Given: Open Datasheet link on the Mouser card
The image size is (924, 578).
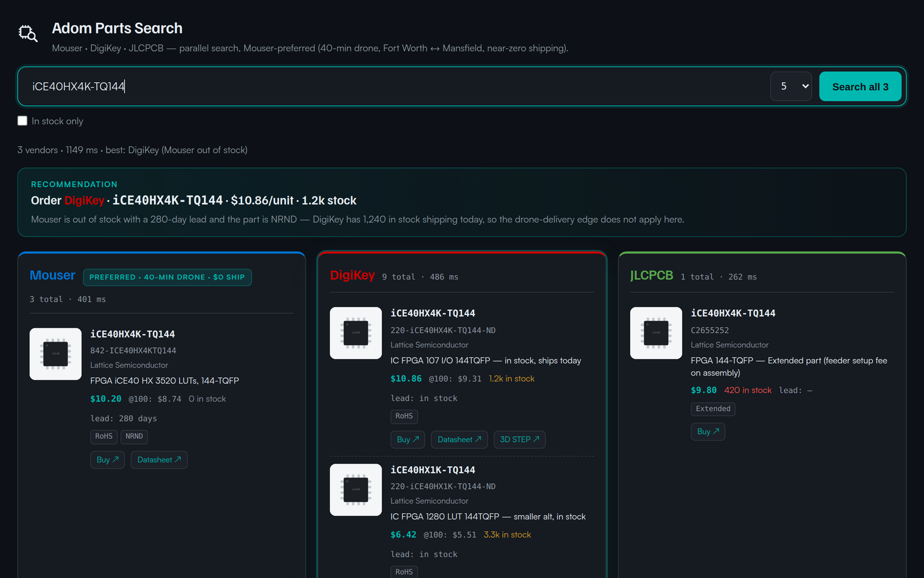Looking at the screenshot, I should tap(159, 460).
